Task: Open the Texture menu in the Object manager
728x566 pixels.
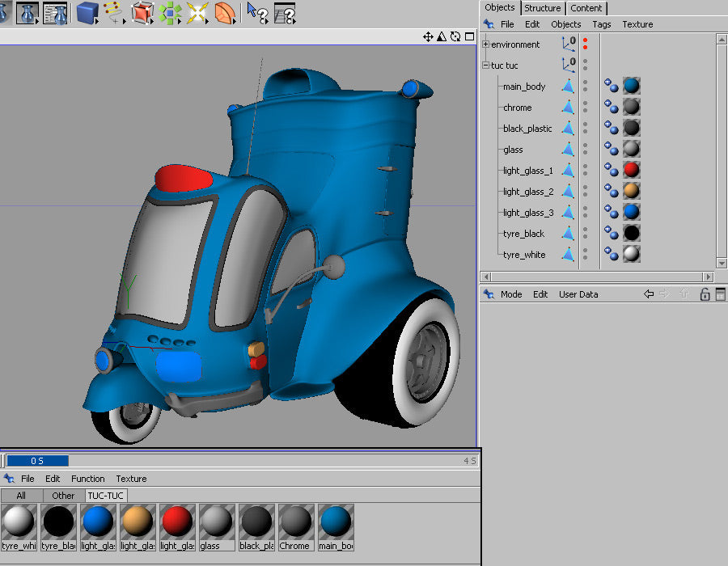Action: tap(637, 24)
